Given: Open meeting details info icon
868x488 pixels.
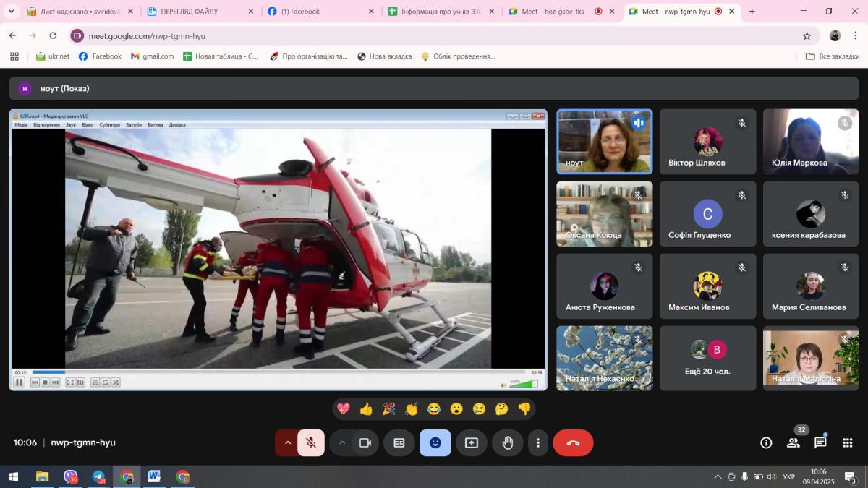Looking at the screenshot, I should [766, 443].
